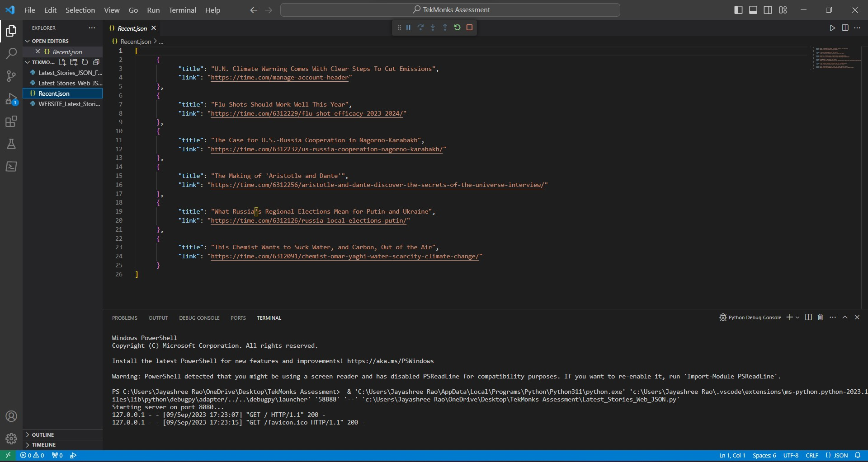Open the Extensions view
The height and width of the screenshot is (462, 868).
[x=11, y=121]
